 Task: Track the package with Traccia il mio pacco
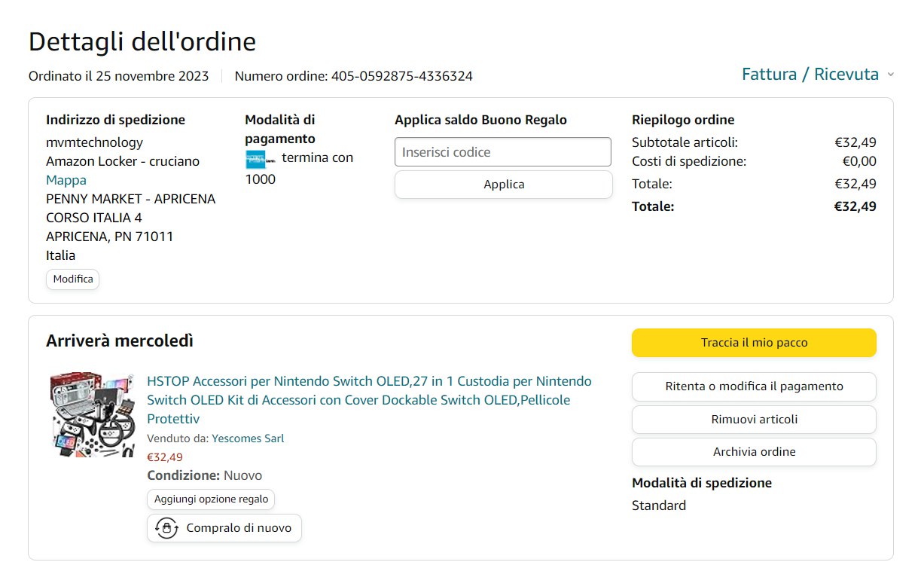pyautogui.click(x=753, y=343)
